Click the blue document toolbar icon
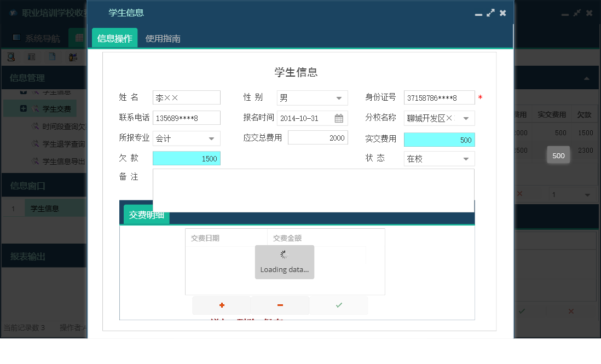The image size is (601, 364). 52,56
